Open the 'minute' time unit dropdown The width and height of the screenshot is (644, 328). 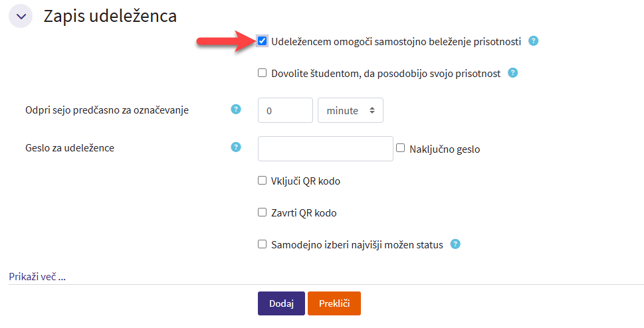[x=351, y=110]
